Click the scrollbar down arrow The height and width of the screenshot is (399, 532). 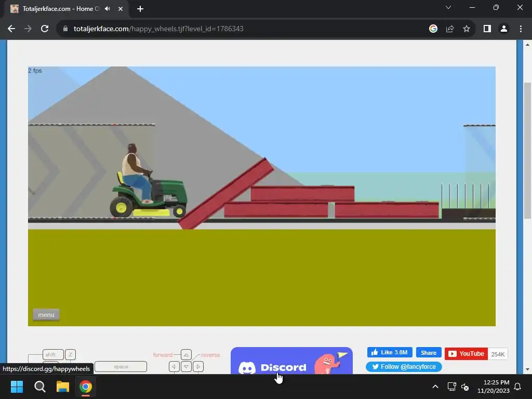click(528, 369)
